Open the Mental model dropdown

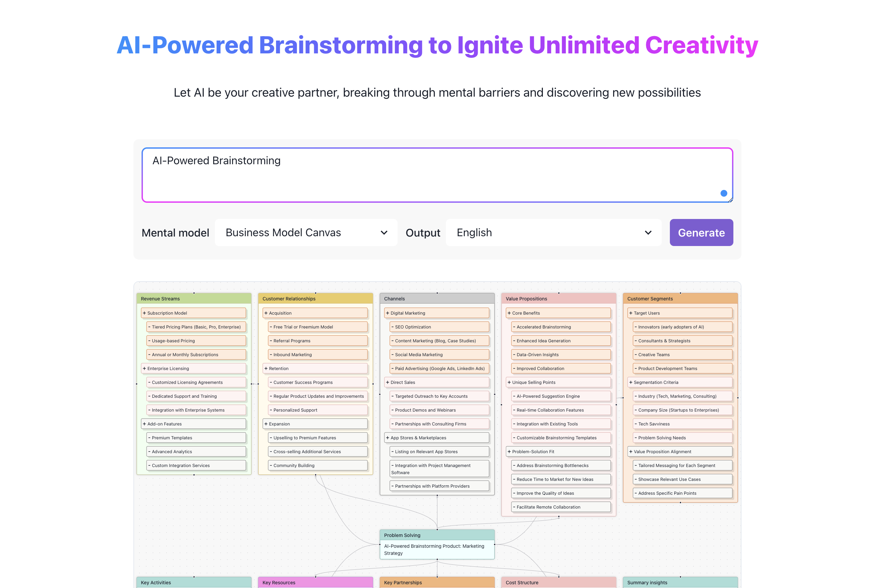306,232
